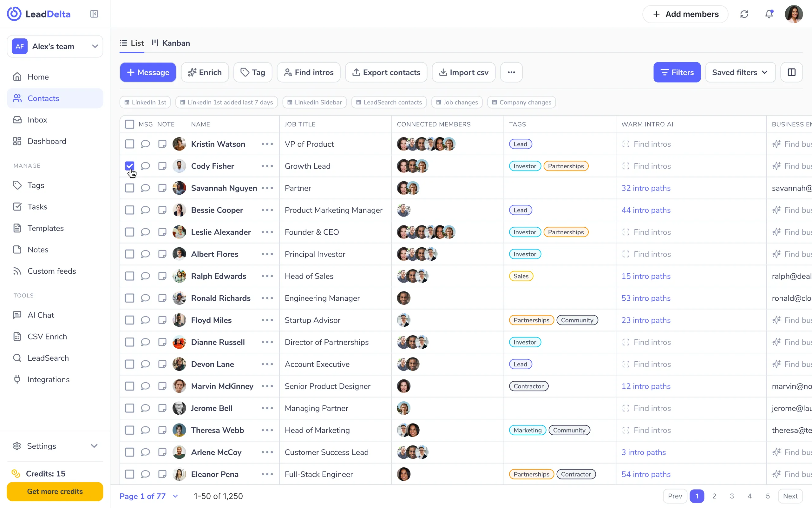Toggle the select-all header checkbox
Viewport: 812px width, 508px height.
coord(129,124)
